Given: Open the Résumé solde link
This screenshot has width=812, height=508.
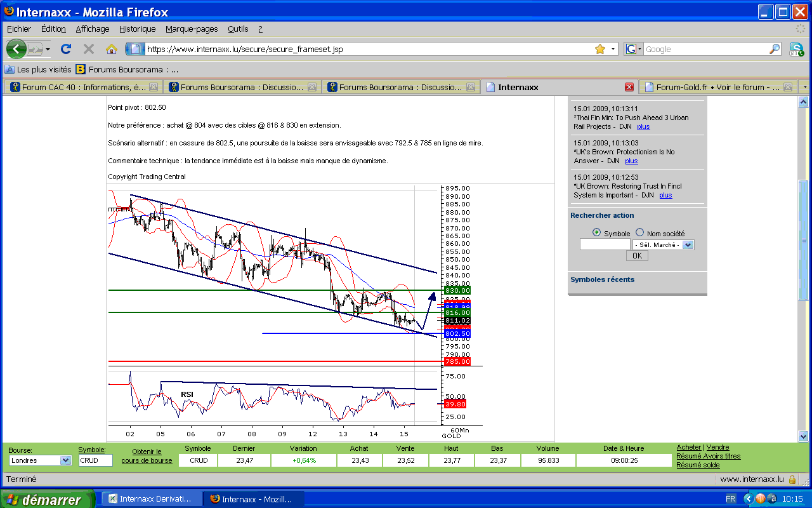Looking at the screenshot, I should point(698,465).
